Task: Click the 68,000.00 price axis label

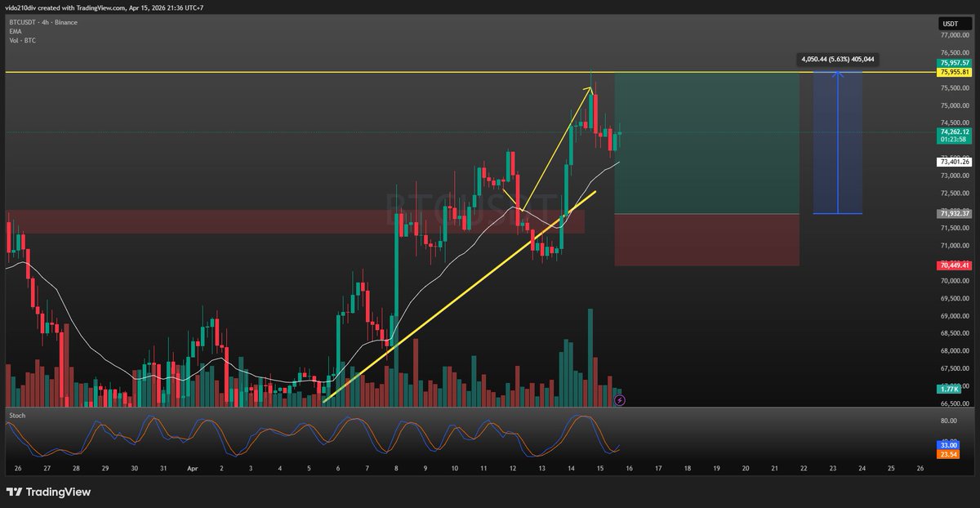Action: 955,351
